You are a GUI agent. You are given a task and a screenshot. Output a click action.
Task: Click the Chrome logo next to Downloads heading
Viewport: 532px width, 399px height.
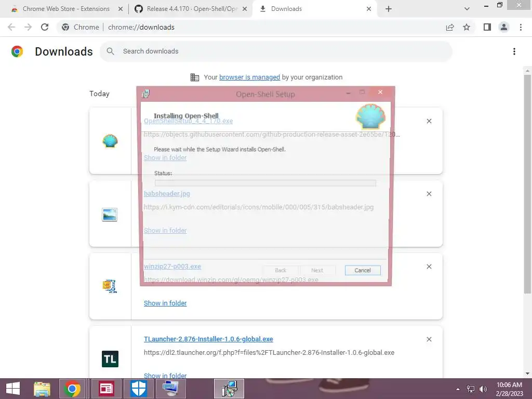point(17,51)
